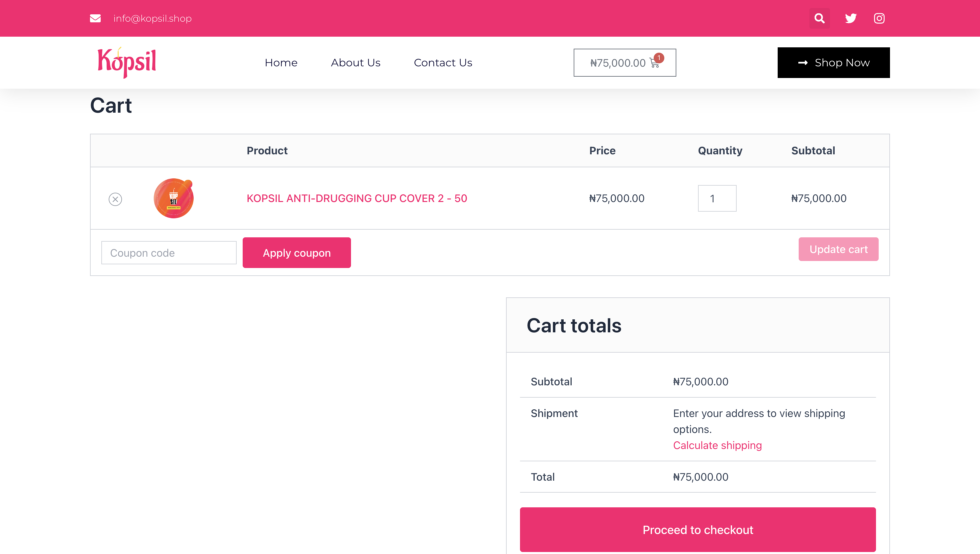This screenshot has height=554, width=980.
Task: Click the quantity stepper field
Action: point(717,198)
